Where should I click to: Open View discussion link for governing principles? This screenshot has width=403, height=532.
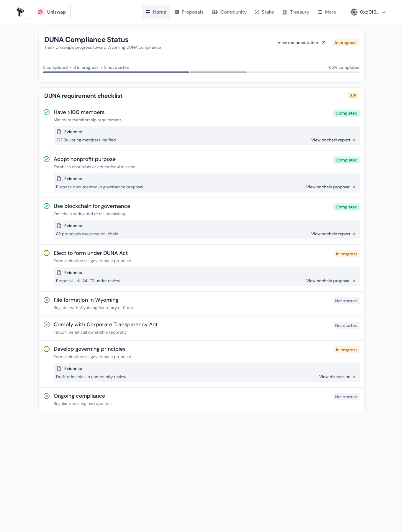(x=337, y=377)
